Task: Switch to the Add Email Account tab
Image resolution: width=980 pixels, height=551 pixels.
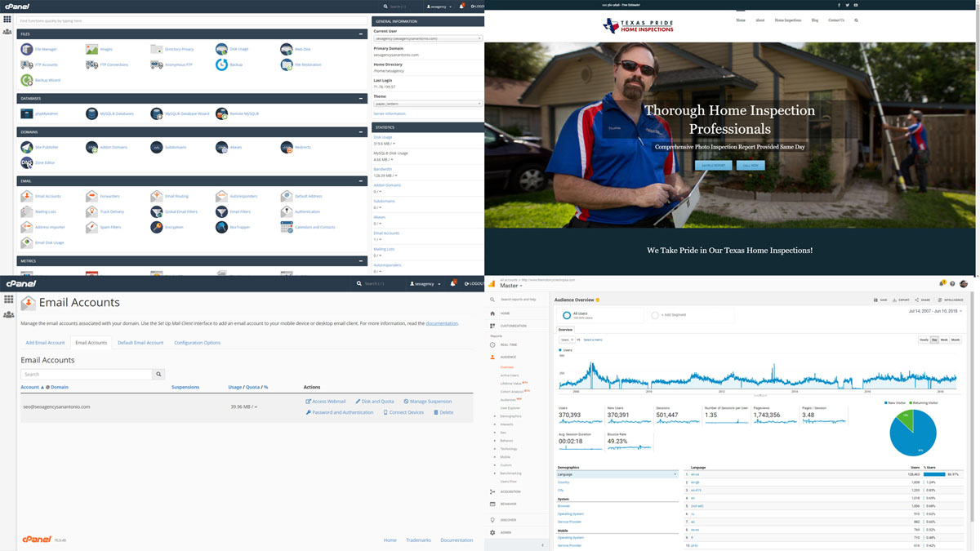Action: point(45,343)
